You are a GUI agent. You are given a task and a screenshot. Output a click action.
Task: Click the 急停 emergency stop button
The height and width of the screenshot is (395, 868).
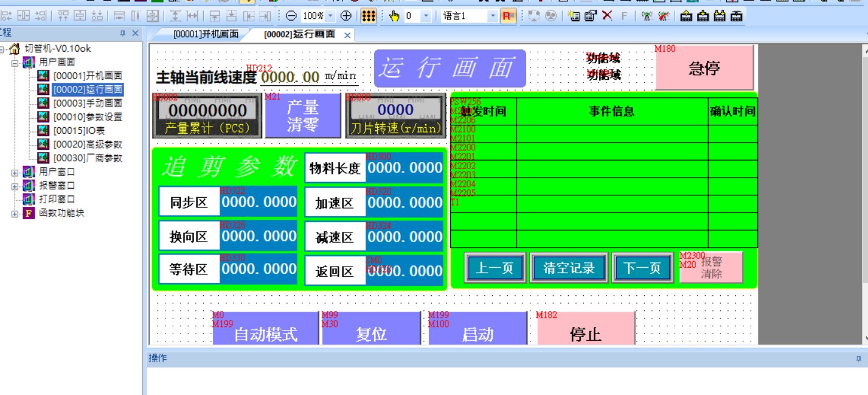704,68
